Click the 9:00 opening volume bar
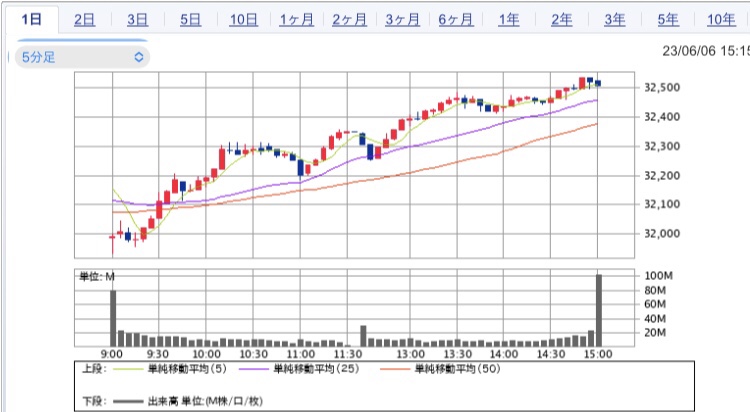The height and width of the screenshot is (412, 750). click(x=113, y=318)
